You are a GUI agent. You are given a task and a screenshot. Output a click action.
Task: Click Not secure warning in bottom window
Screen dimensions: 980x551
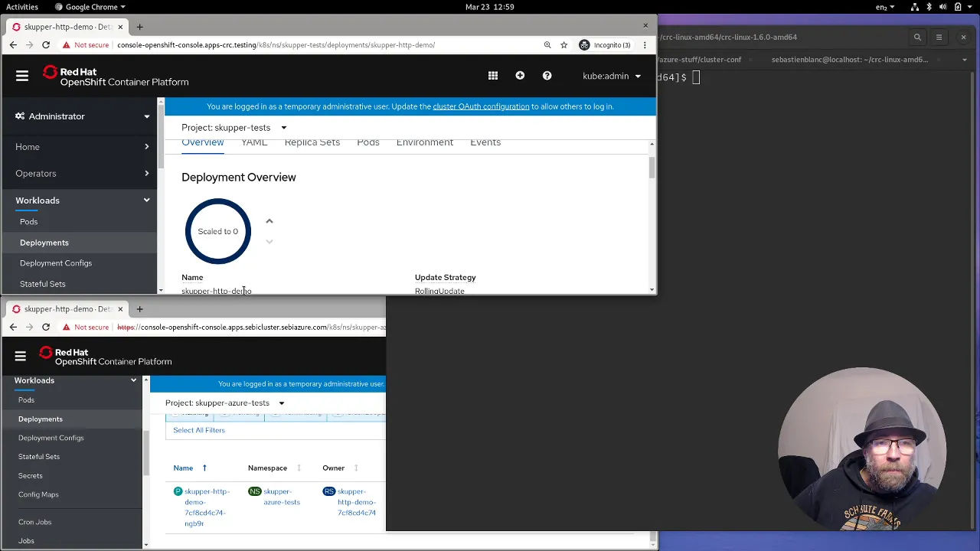[x=86, y=327]
